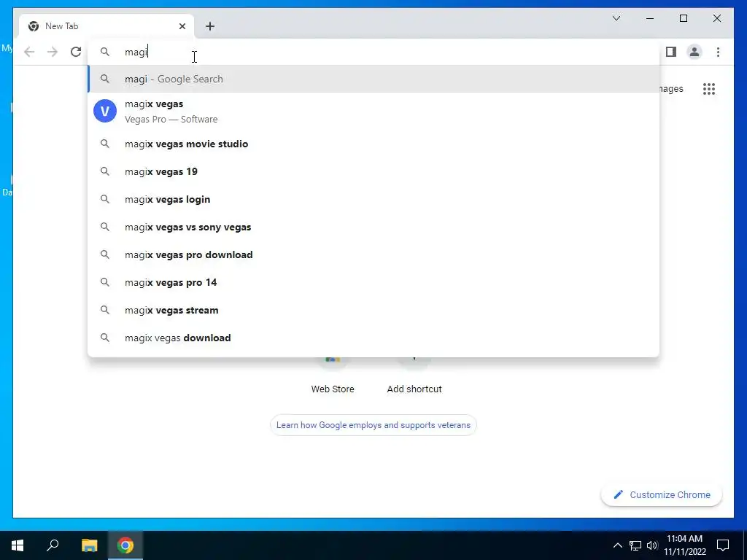Click the search icon beside 'magix vegas login'
747x560 pixels.
pos(105,199)
